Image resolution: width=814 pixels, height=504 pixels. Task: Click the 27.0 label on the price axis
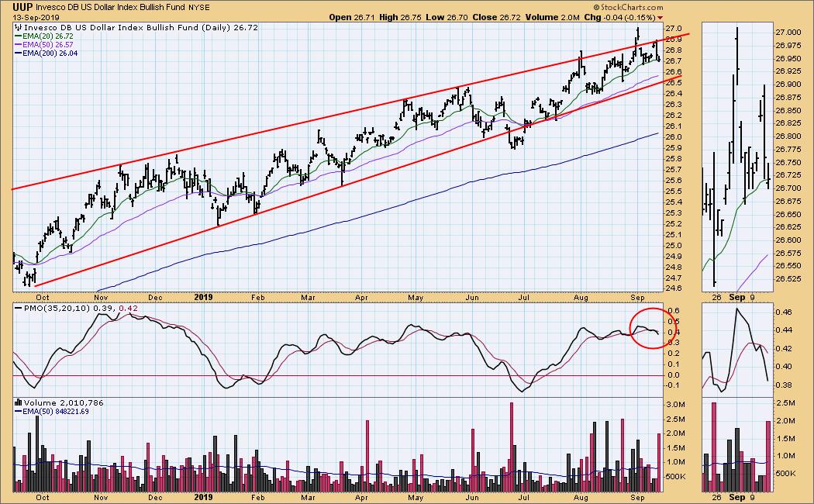(674, 28)
